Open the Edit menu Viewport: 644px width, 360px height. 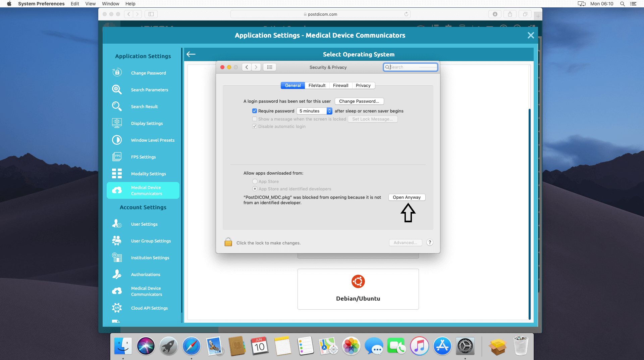tap(75, 4)
